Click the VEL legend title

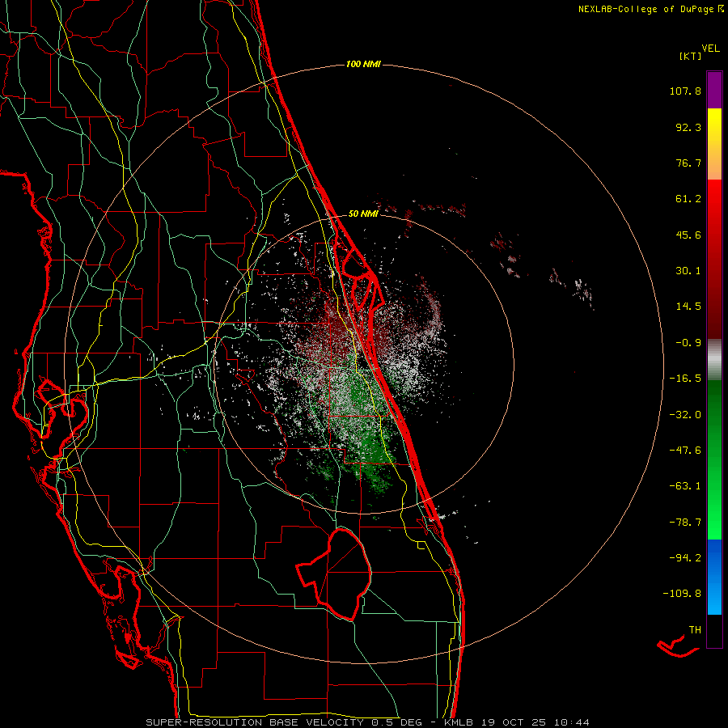(710, 49)
